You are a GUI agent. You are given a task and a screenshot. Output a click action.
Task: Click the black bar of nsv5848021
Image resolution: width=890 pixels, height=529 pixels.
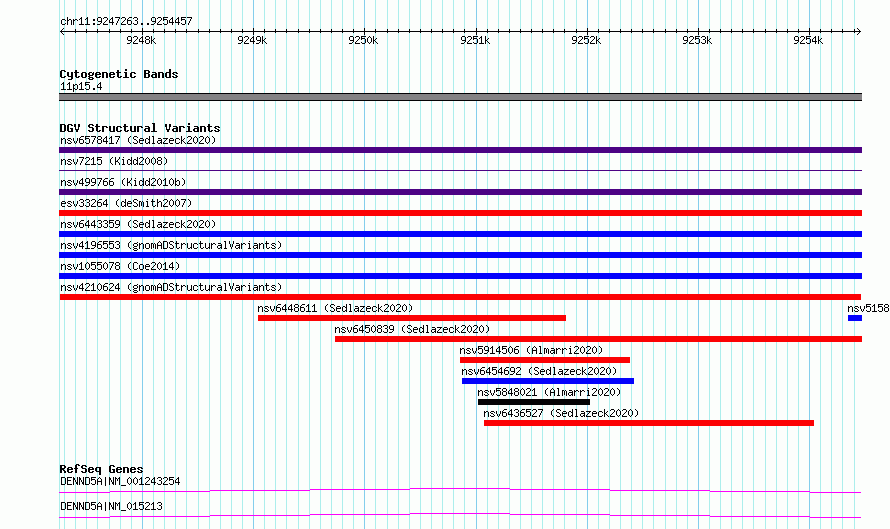(534, 402)
